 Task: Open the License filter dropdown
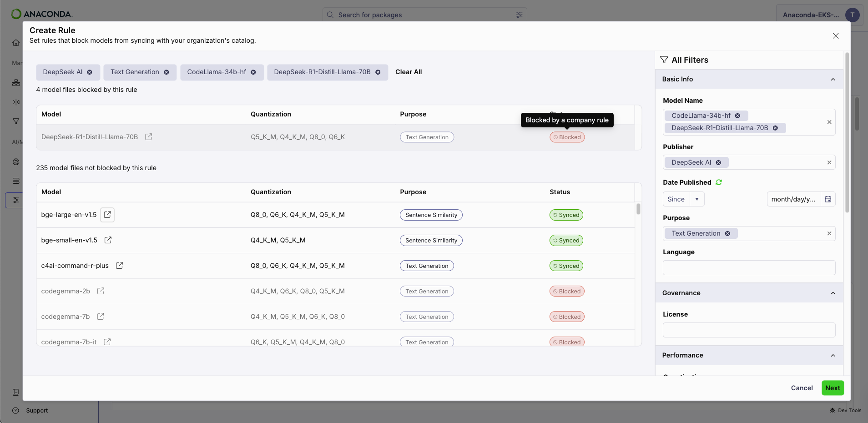(749, 330)
